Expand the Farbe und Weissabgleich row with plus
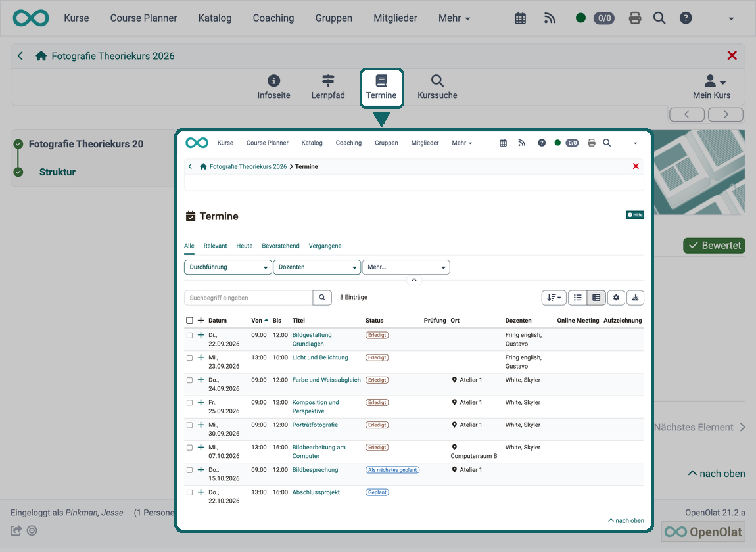 pos(201,380)
